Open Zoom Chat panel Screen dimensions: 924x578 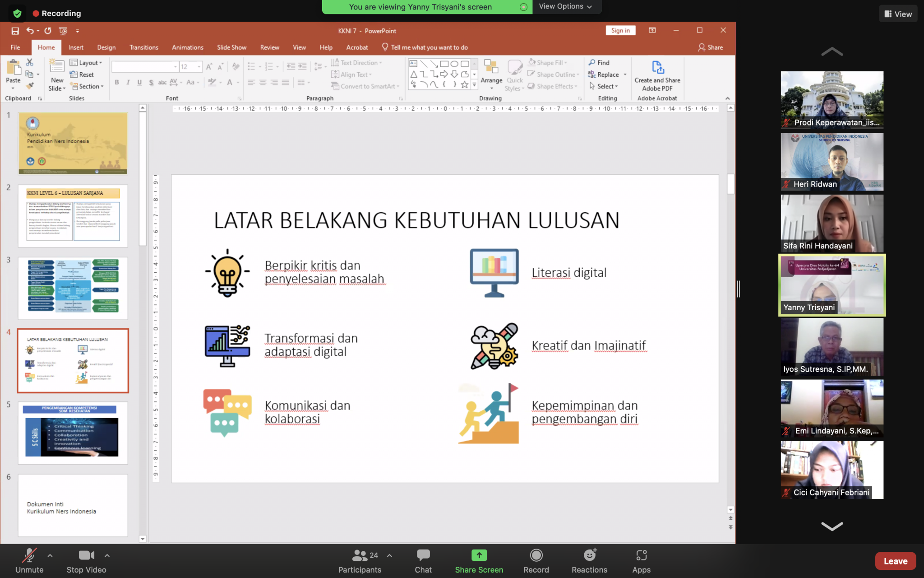click(423, 561)
